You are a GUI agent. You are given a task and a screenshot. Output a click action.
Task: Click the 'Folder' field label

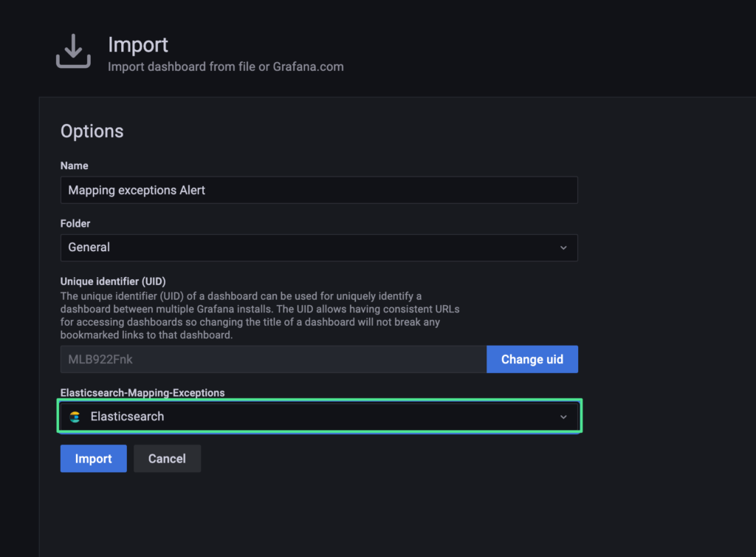coord(75,224)
